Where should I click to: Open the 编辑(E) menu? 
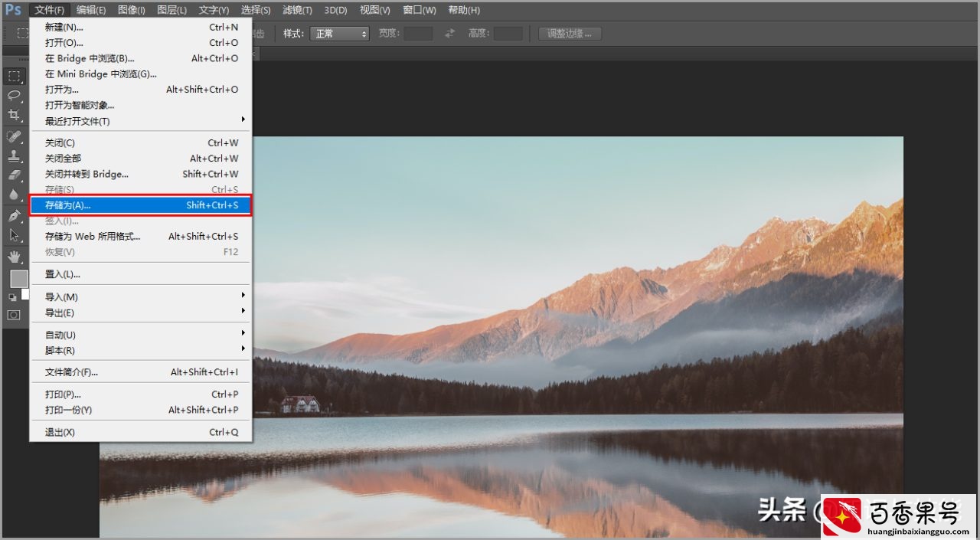pyautogui.click(x=91, y=10)
